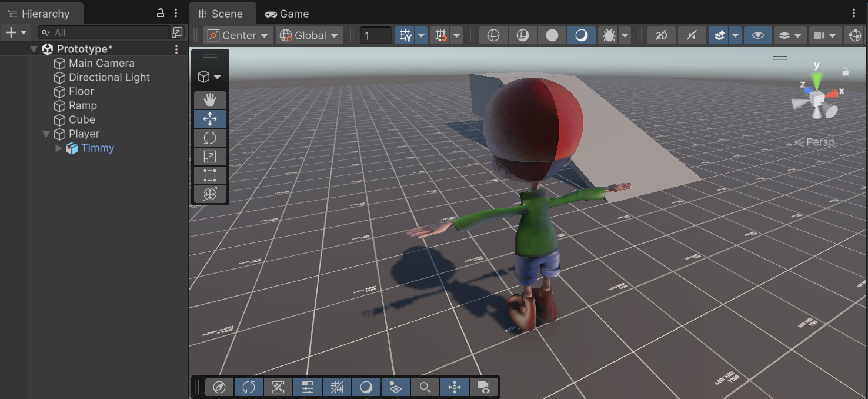
Task: Toggle Scene grid visibility
Action: click(405, 35)
